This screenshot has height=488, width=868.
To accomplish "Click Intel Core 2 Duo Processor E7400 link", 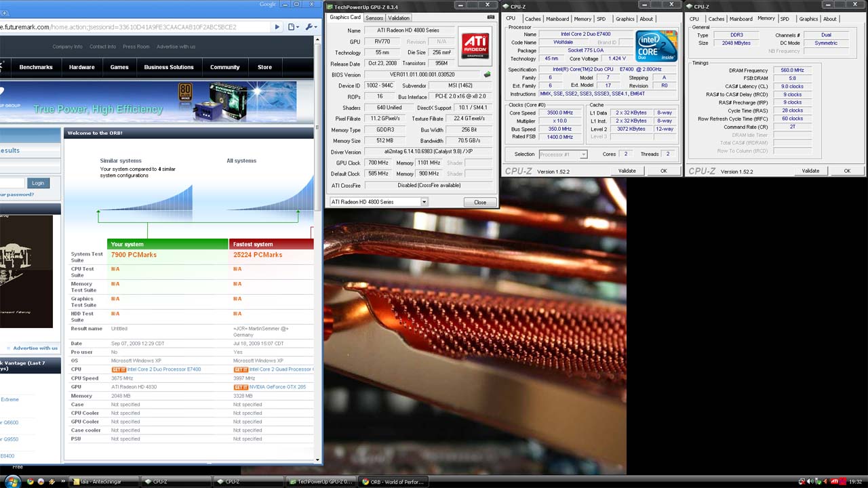I will click(x=164, y=369).
